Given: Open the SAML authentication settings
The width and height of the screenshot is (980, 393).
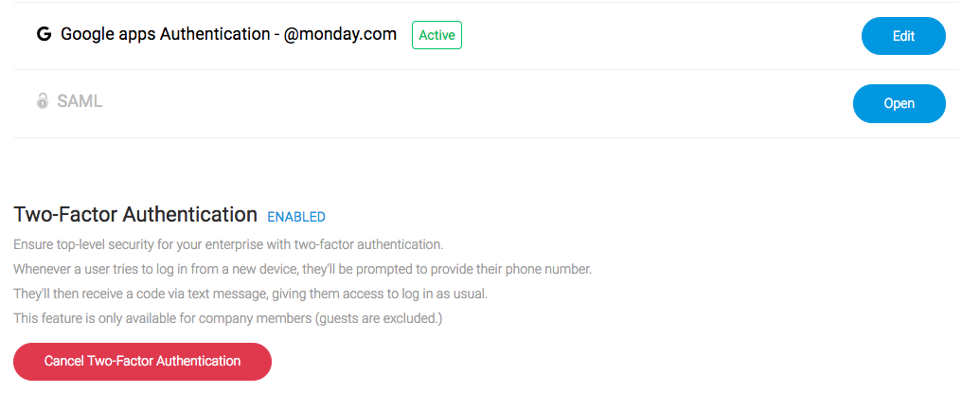Looking at the screenshot, I should pos(899,104).
